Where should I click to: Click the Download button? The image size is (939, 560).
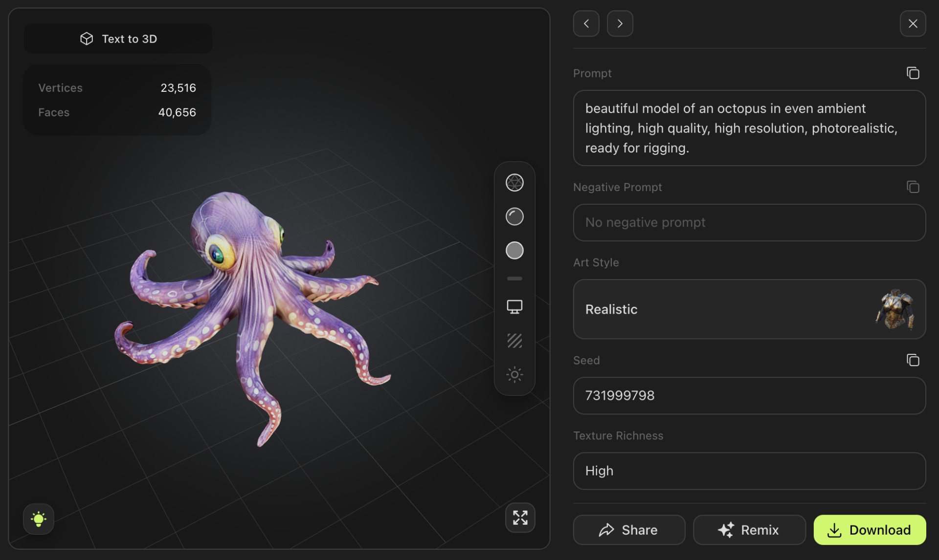(870, 530)
